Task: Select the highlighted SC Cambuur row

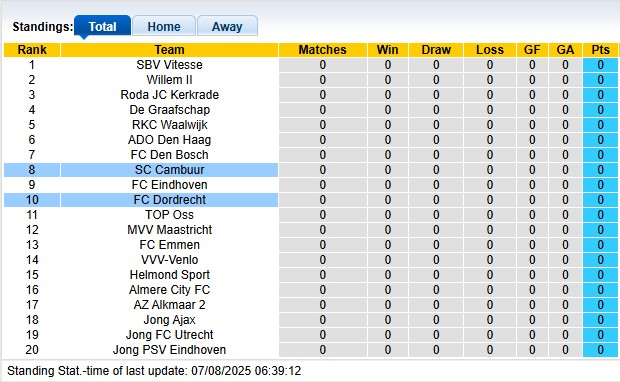Action: click(x=141, y=170)
